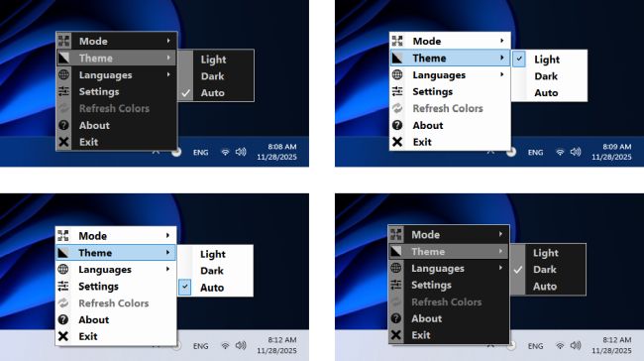Expand Theme arrow in dark menu with Auto checked
This screenshot has height=361, width=644.
tap(168, 58)
